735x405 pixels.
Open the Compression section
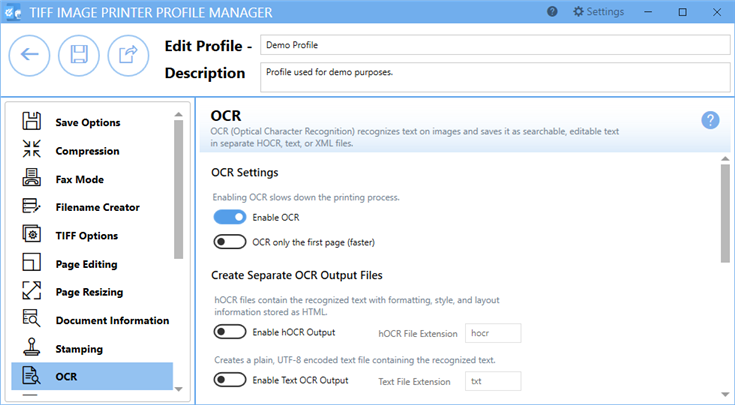coord(92,151)
